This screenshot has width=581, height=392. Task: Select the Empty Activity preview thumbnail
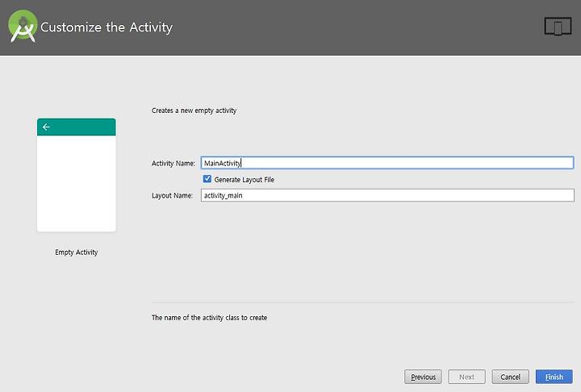pyautogui.click(x=77, y=175)
